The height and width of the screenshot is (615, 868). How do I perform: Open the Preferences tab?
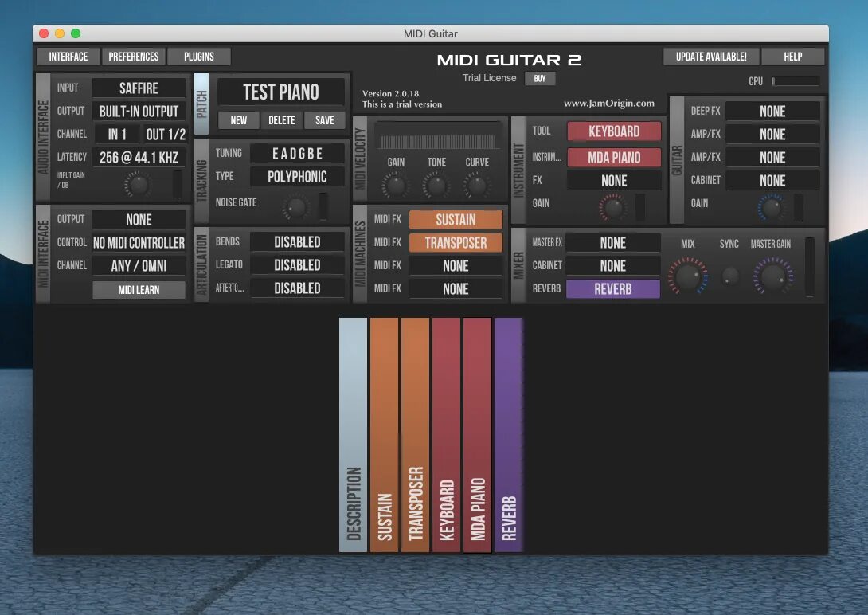(134, 57)
